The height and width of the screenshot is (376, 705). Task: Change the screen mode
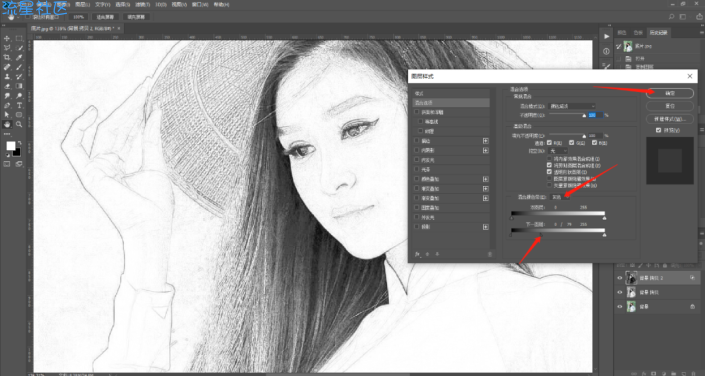[x=19, y=164]
